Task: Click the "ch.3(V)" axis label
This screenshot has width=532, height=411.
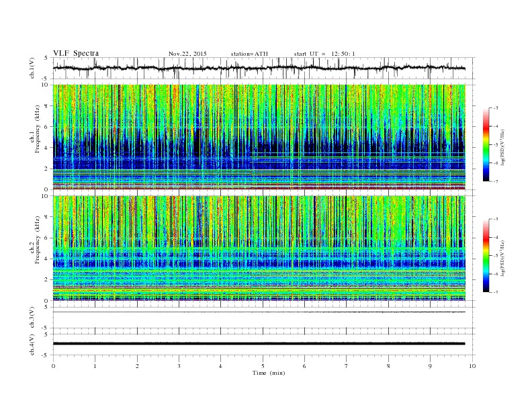Action: [x=32, y=318]
